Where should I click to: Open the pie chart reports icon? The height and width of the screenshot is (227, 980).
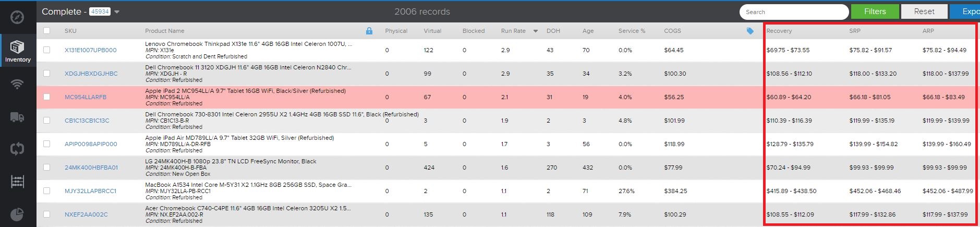[x=17, y=214]
